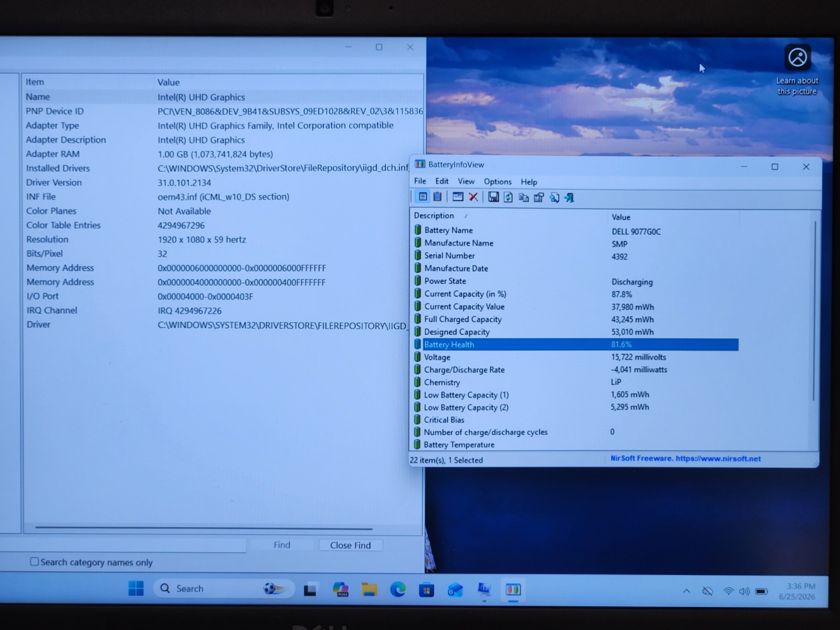Screen dimensions: 840x630
Task: Open the Help menu in BatteryInfoView
Action: [x=529, y=182]
